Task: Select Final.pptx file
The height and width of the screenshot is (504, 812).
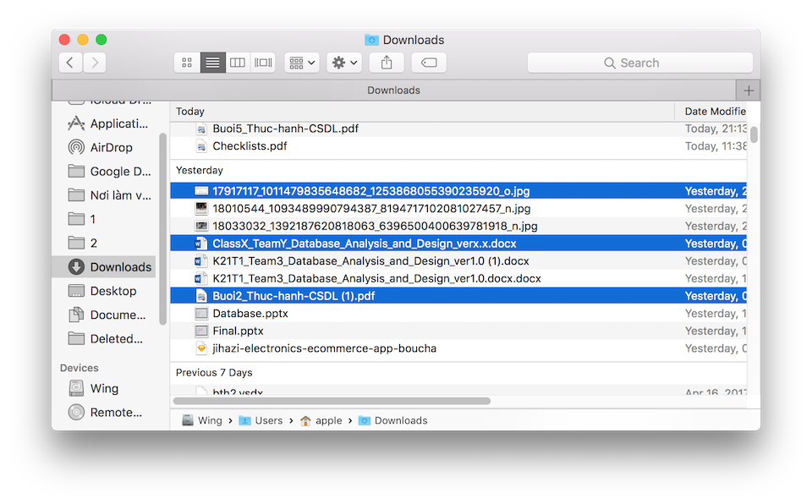Action: pyautogui.click(x=458, y=331)
